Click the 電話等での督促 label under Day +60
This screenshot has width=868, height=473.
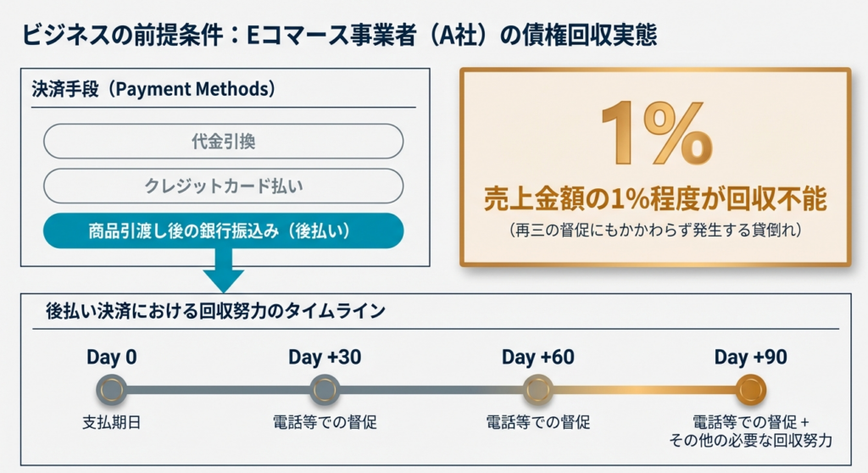537,421
